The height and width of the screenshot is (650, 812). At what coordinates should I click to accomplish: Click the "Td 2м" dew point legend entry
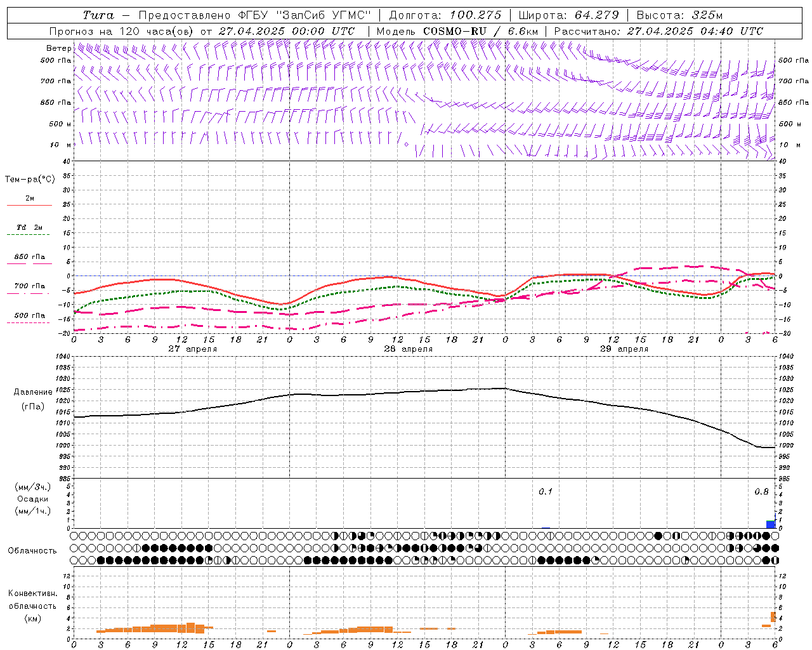29,227
